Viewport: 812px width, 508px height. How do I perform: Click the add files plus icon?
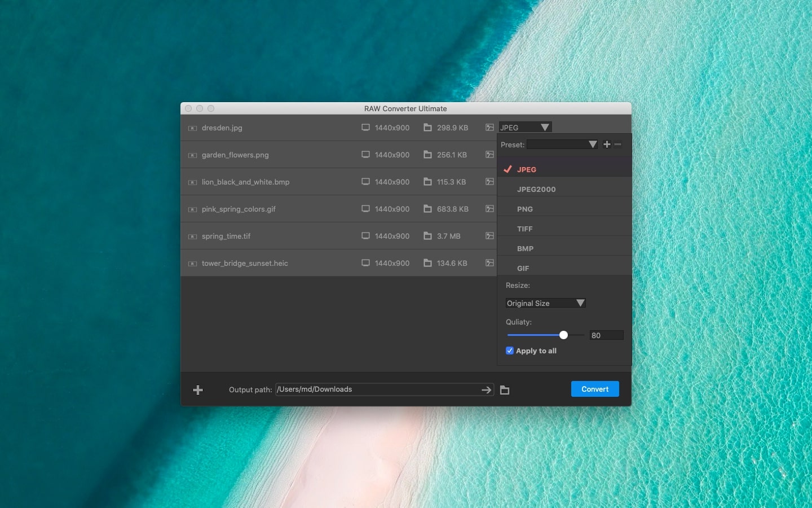pos(198,390)
